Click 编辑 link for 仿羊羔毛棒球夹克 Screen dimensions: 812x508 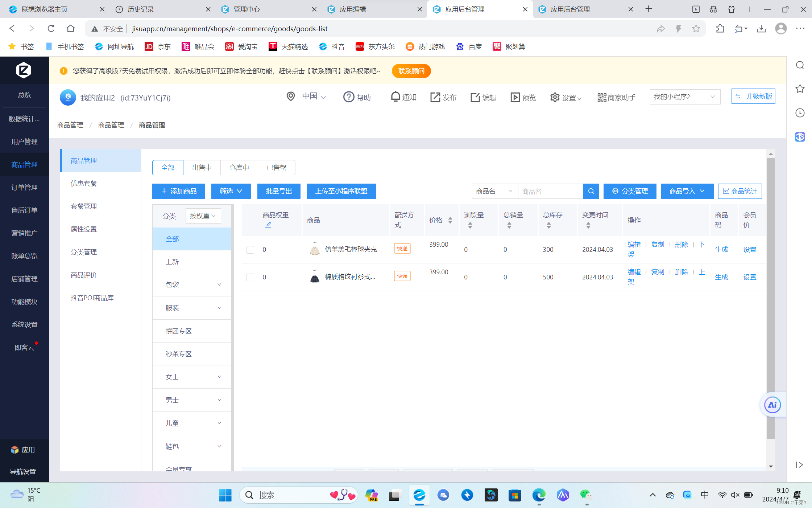pos(634,244)
